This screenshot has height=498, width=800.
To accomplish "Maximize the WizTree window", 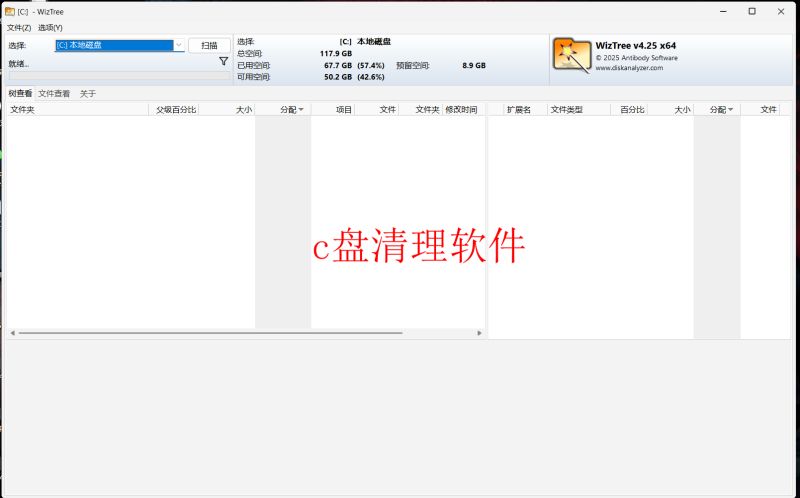I will tap(752, 11).
